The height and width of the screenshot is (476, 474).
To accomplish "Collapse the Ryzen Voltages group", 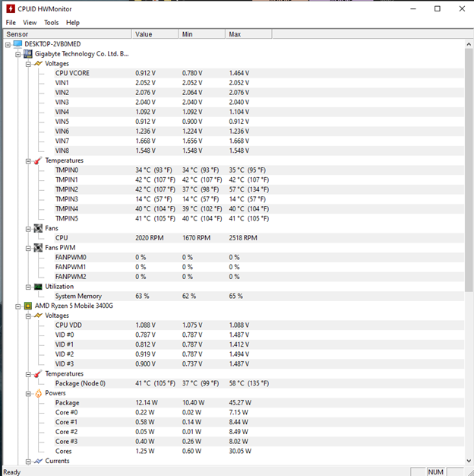I will click(28, 316).
